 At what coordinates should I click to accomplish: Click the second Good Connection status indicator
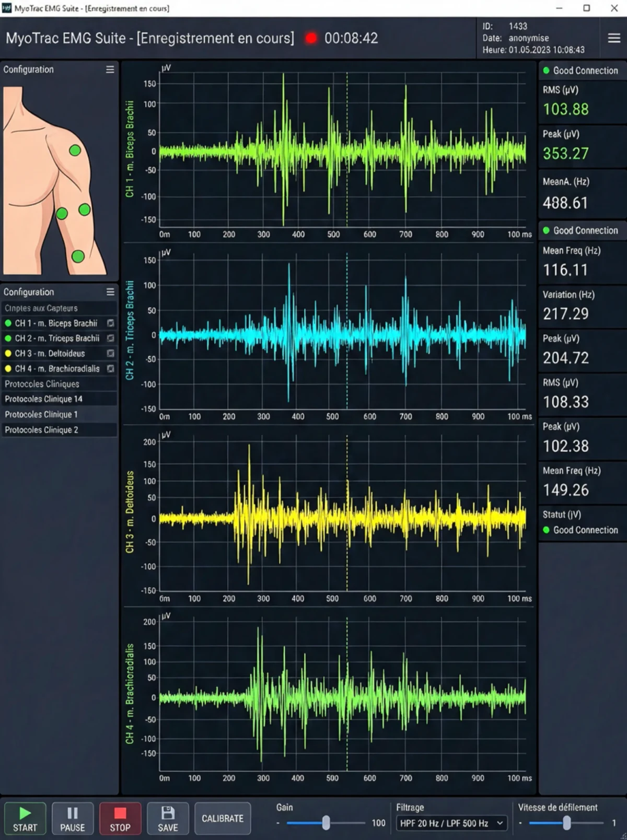tap(580, 230)
